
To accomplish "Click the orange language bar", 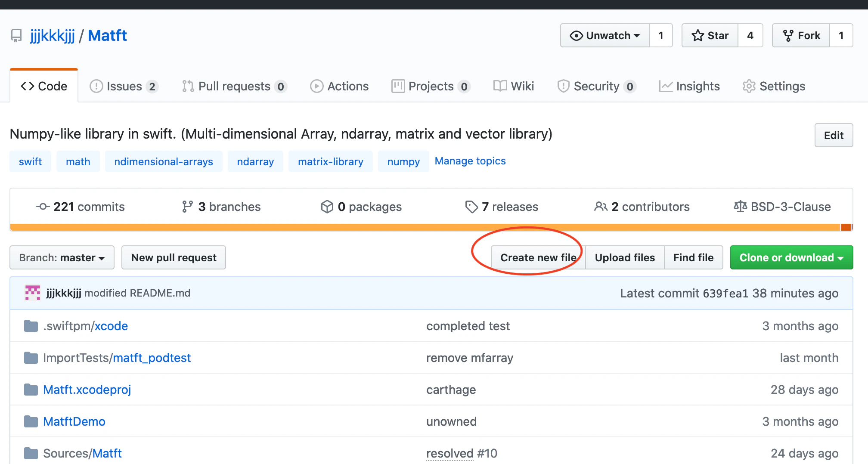I will (x=425, y=227).
